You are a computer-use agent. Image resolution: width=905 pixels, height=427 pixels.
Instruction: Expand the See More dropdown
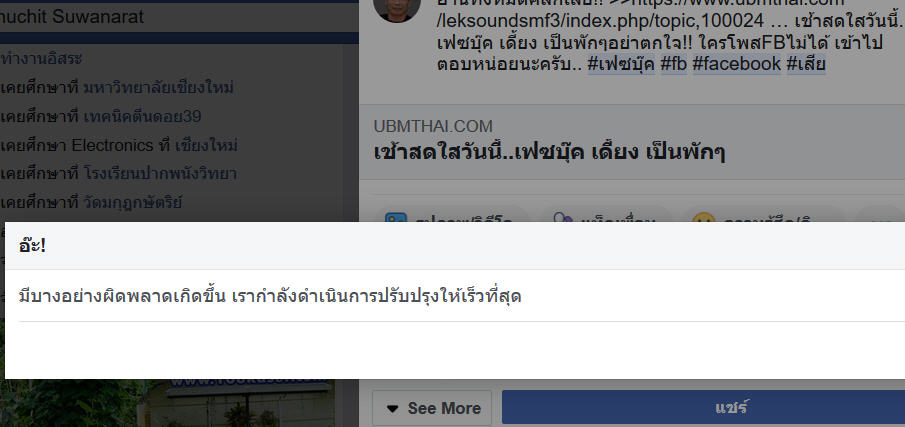point(432,408)
